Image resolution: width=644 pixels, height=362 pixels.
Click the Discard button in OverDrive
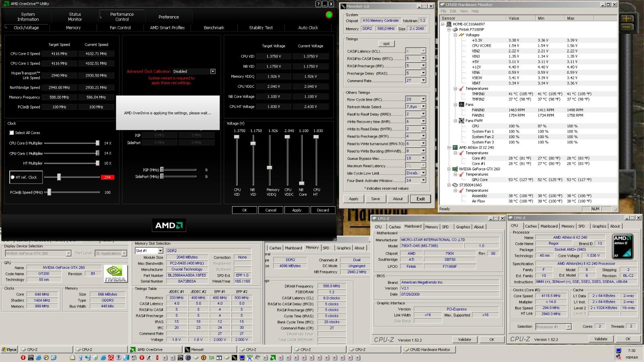[x=323, y=210]
